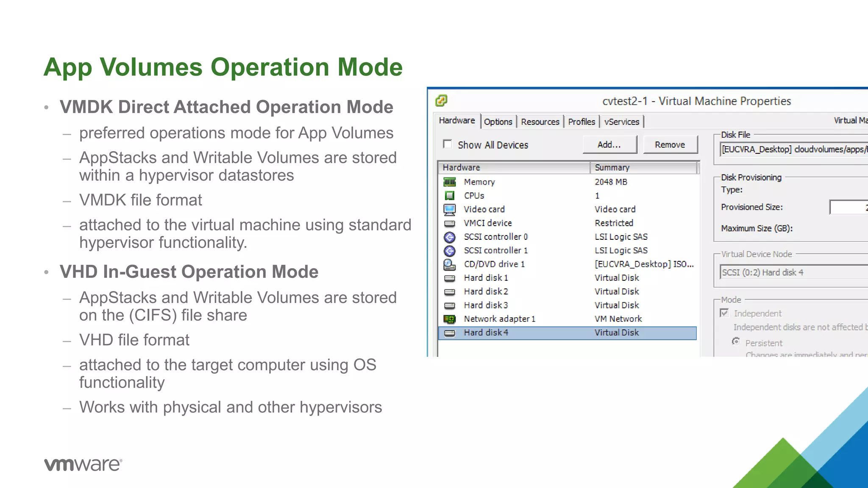Viewport: 868px width, 488px height.
Task: Click the [EUCVRA_Desktop] ISO... summary value
Action: coord(644,264)
